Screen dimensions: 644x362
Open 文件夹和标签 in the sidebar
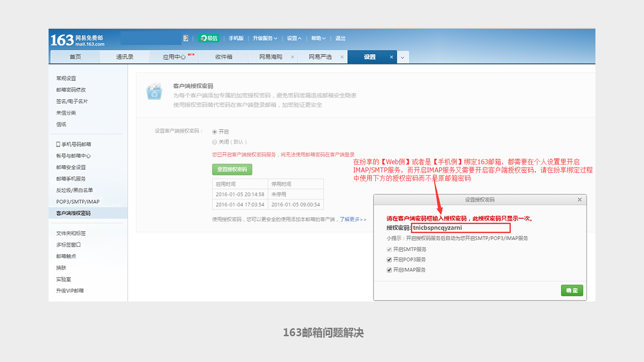pos(71,233)
